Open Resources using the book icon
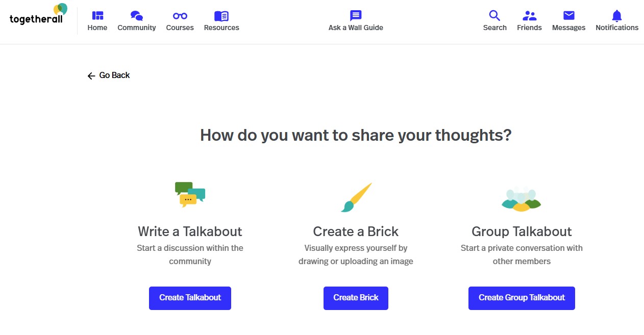Image resolution: width=644 pixels, height=335 pixels. (221, 15)
